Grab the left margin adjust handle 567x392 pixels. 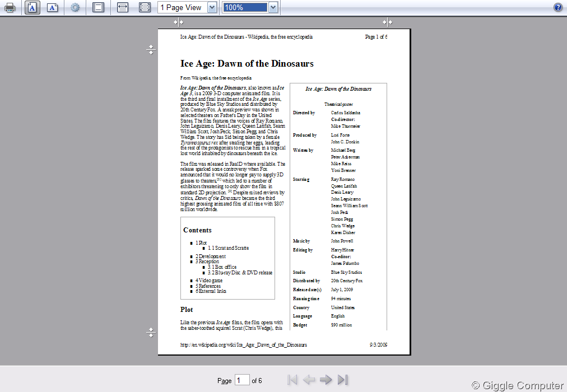pos(178,22)
